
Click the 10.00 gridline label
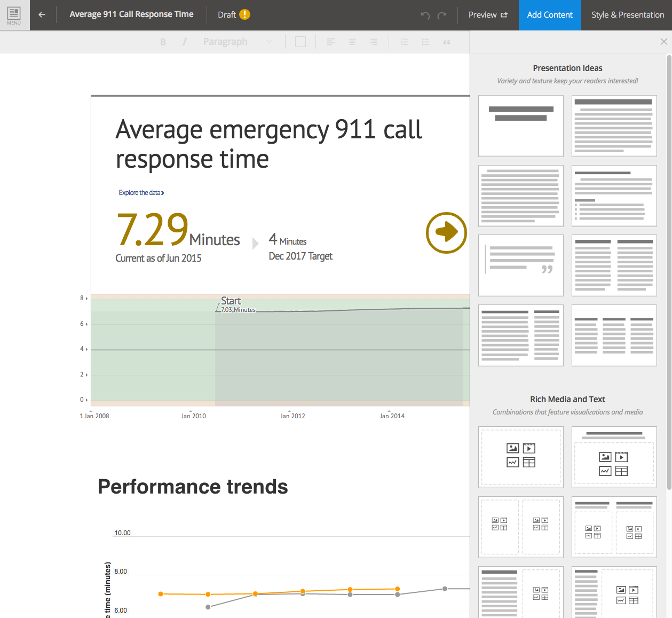pos(122,533)
